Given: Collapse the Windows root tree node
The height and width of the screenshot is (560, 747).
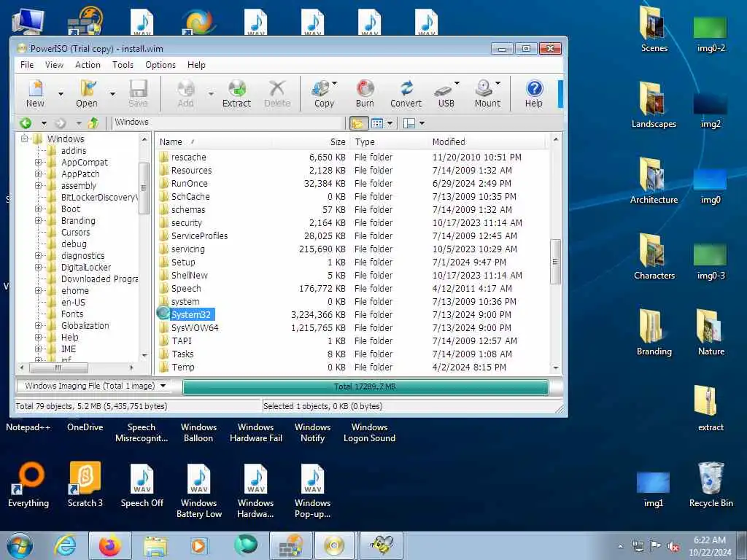Looking at the screenshot, I should pos(25,139).
